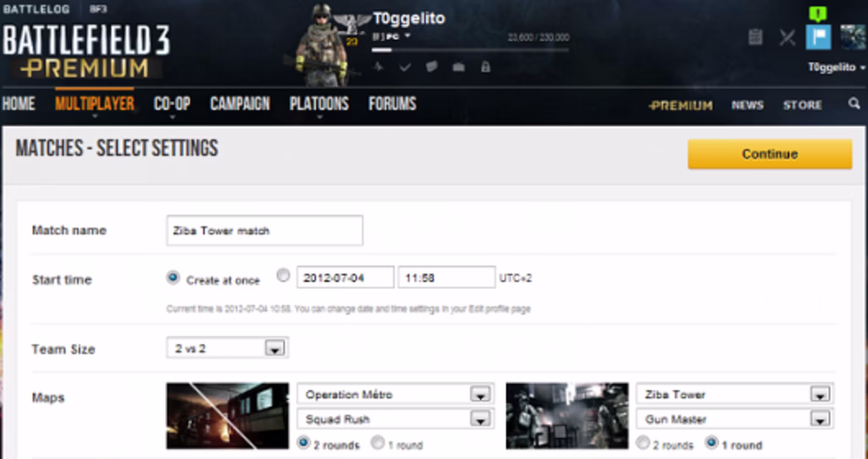Viewport: 868px width, 459px height.
Task: Click the Battlefield 3 Premium logo
Action: 86,52
